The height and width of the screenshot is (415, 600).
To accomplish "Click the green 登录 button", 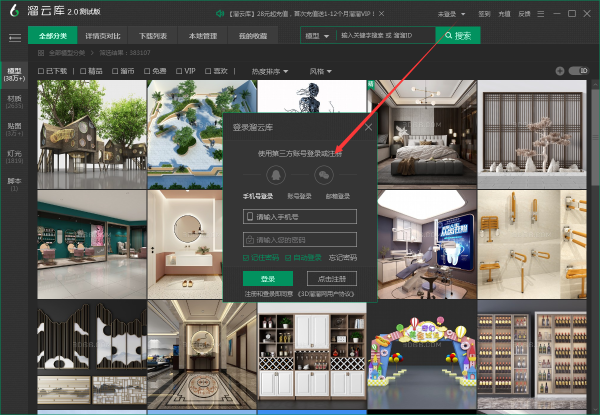I will (x=267, y=279).
